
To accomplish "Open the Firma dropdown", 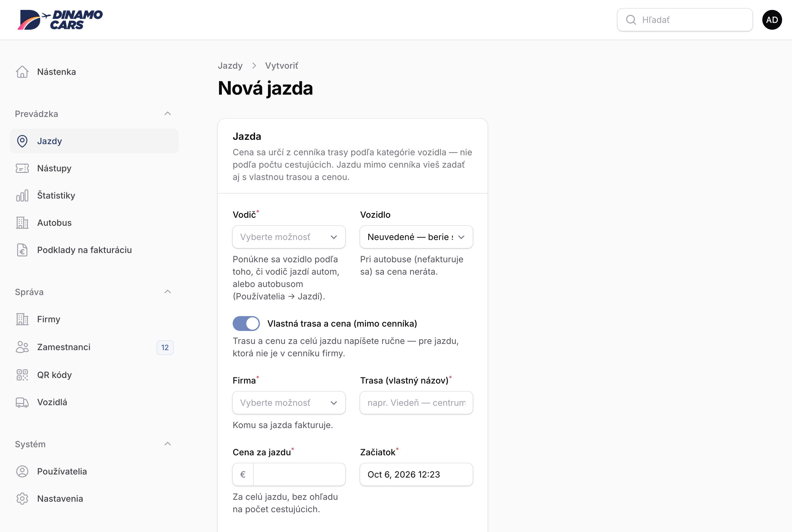I will point(289,403).
